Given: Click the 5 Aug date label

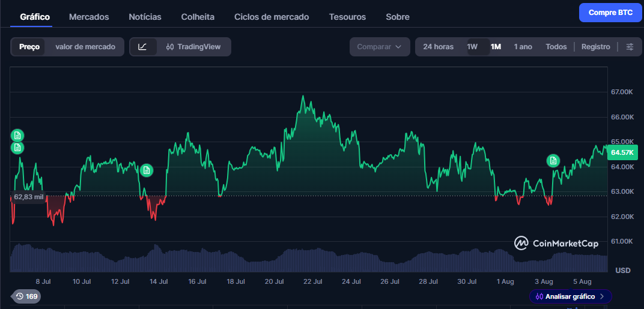Looking at the screenshot, I should (x=582, y=281).
